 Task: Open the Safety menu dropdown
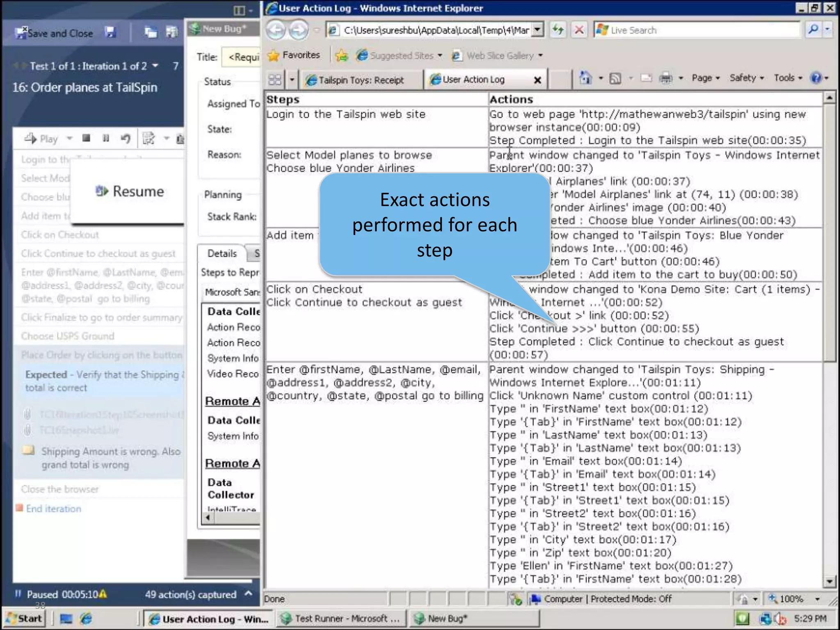coord(746,78)
